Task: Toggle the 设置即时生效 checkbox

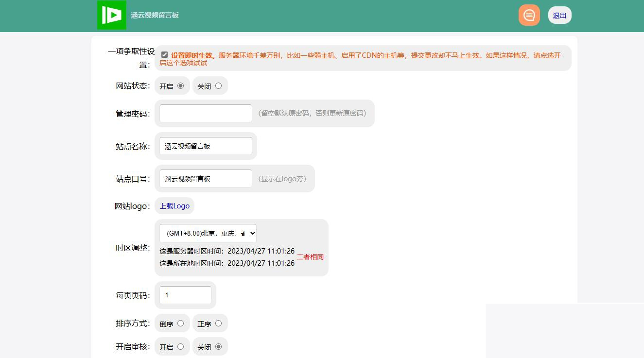Action: pyautogui.click(x=165, y=54)
